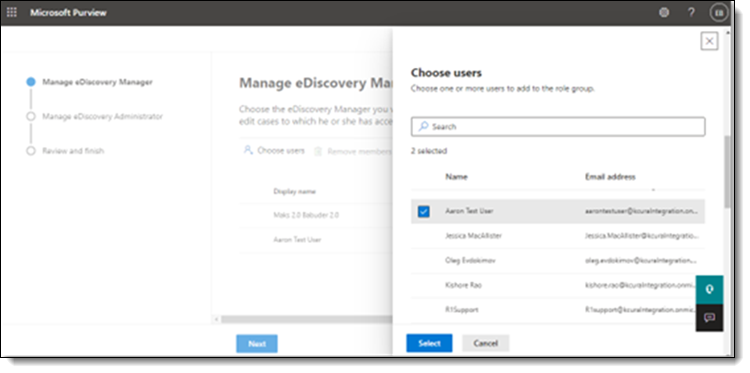This screenshot has height=373, width=750.
Task: Click the Choose users person icon
Action: click(x=248, y=150)
